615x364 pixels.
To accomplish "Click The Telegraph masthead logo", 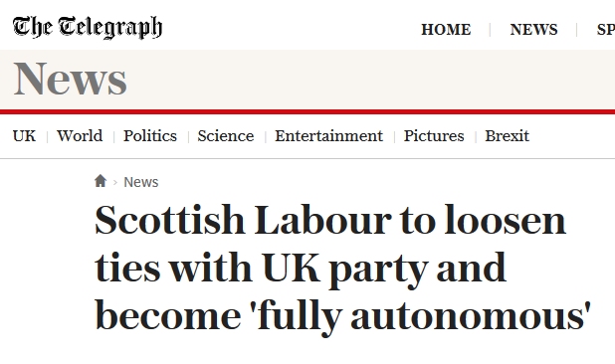I will coord(87,28).
